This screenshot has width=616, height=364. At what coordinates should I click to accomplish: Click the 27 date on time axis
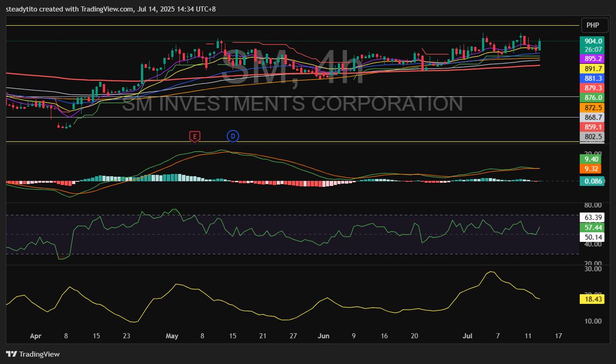pos(293,336)
